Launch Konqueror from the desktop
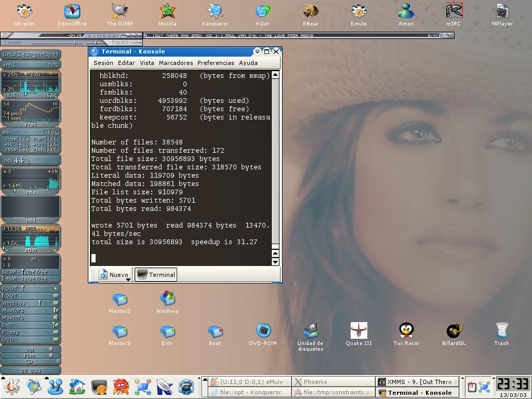532x399 pixels. click(x=215, y=11)
